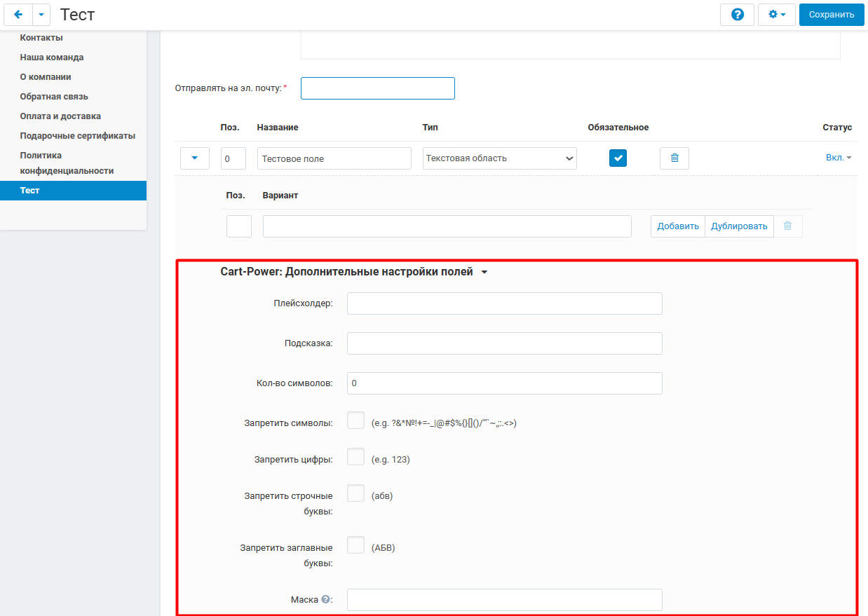Viewport: 868px width, 616px height.
Task: Open the help question mark icon
Action: click(737, 14)
